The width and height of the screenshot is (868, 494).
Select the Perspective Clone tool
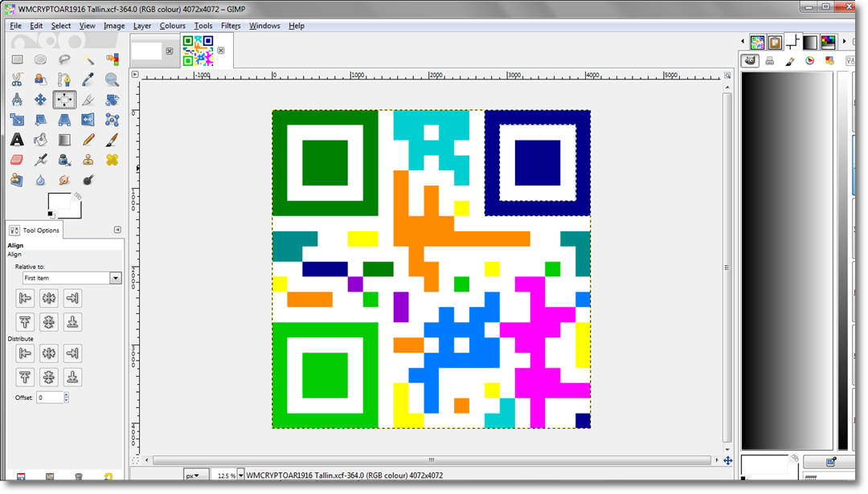pos(17,180)
